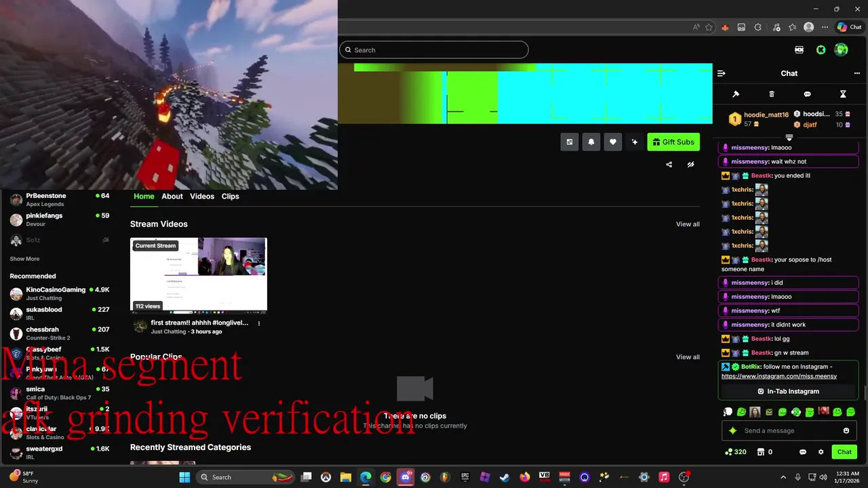Open the first stream video title link
The width and height of the screenshot is (868, 488).
(x=199, y=323)
